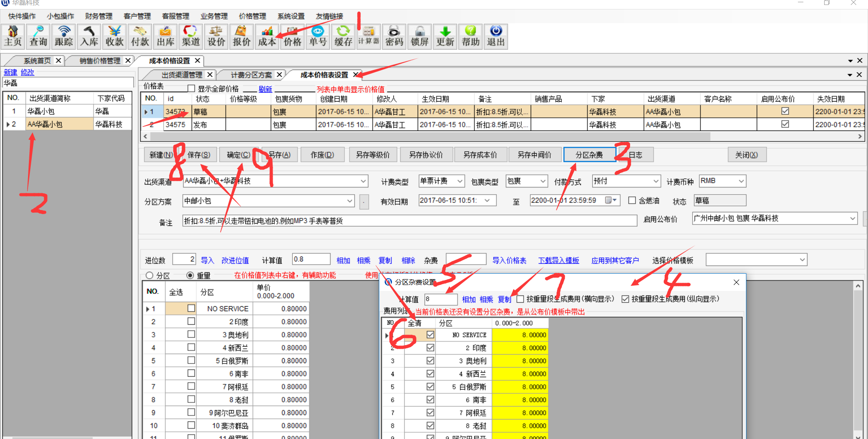Check the 含燃油 fuel checkbox
The height and width of the screenshot is (439, 868).
point(632,201)
